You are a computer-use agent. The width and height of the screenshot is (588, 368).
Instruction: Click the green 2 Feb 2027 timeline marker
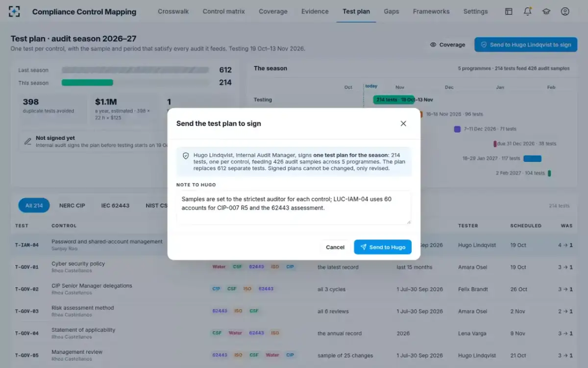point(549,173)
